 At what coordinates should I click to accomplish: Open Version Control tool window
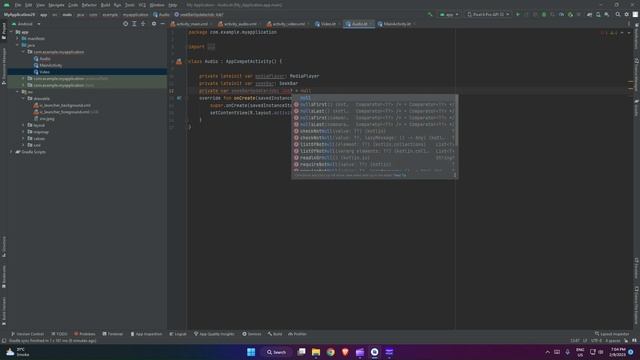pos(27,334)
